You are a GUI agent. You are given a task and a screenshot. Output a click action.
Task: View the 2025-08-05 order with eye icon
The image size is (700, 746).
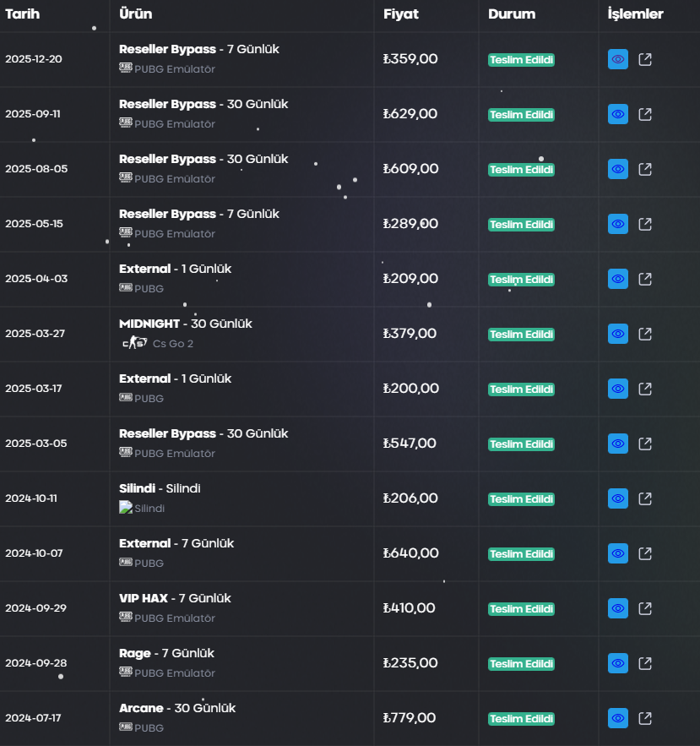click(x=618, y=169)
